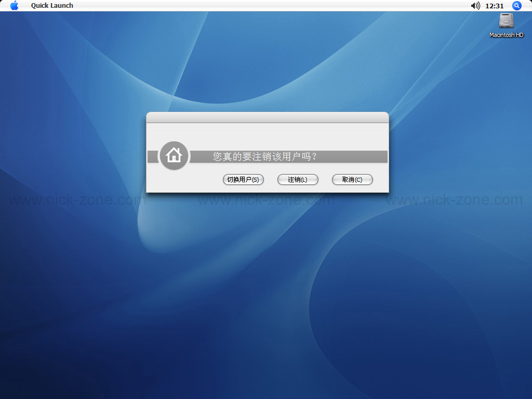Click the 您真的要注销该用户吗? message
The image size is (532, 399).
pyautogui.click(x=264, y=156)
